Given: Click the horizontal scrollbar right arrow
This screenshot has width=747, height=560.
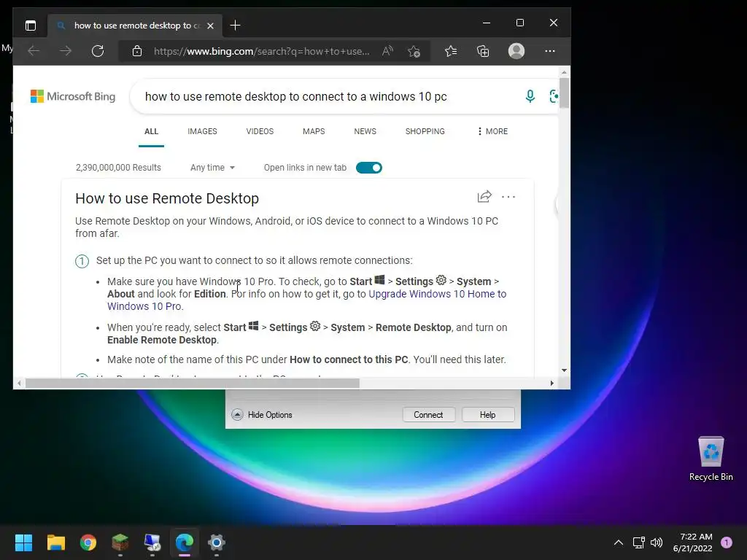Looking at the screenshot, I should point(551,383).
